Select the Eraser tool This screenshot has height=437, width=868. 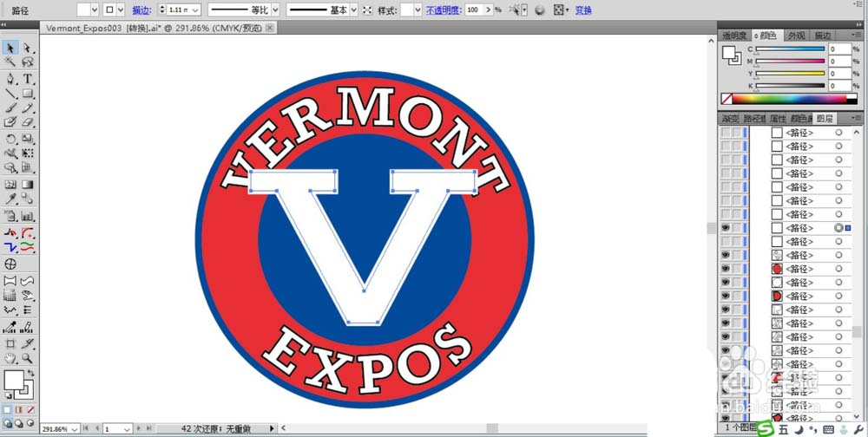pyautogui.click(x=27, y=121)
